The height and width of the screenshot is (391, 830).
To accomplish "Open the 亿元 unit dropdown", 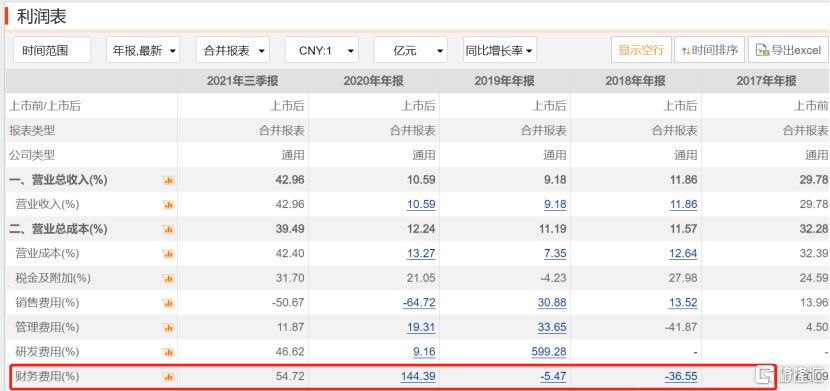I will point(411,50).
